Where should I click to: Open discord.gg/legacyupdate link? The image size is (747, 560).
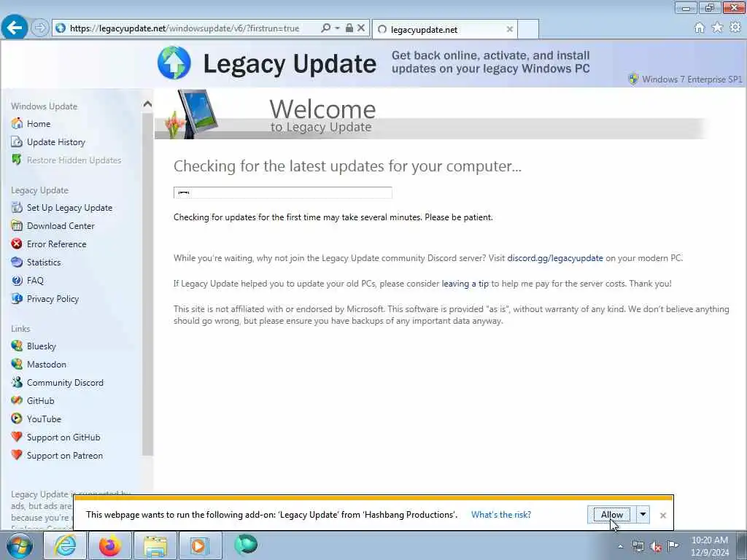point(555,258)
